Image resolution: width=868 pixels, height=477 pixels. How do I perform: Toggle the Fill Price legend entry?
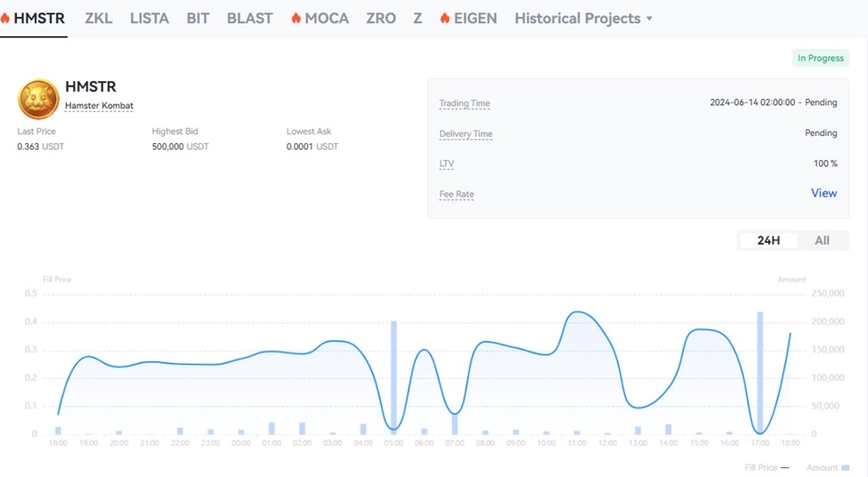(767, 467)
